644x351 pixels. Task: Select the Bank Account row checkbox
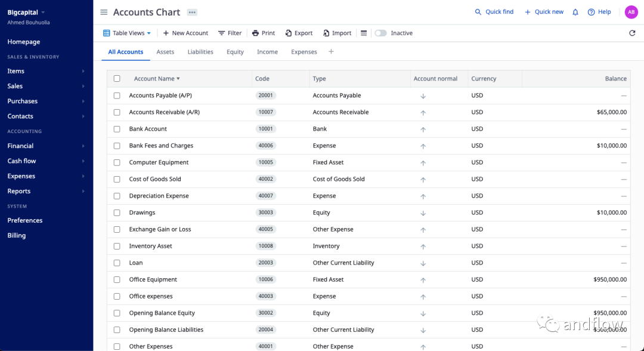click(x=117, y=129)
